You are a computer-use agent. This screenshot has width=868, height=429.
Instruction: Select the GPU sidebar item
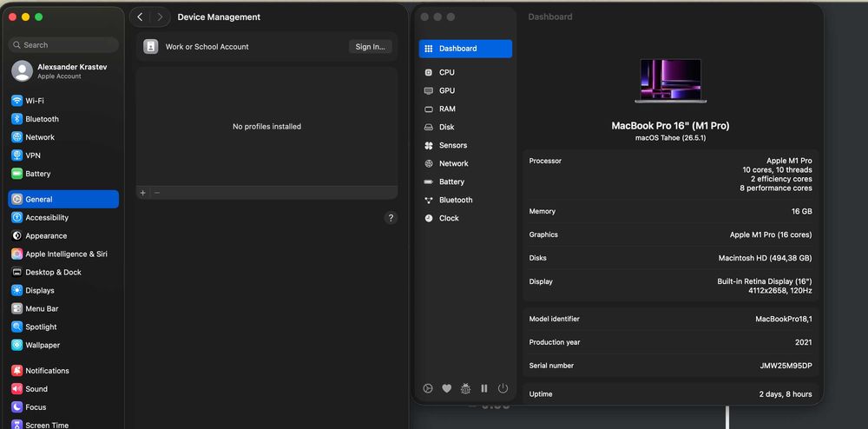[465, 91]
